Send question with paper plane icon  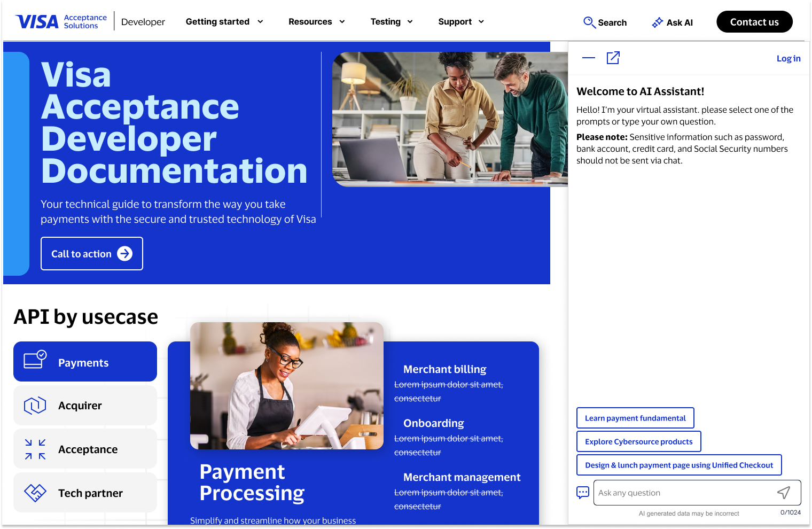coord(784,493)
